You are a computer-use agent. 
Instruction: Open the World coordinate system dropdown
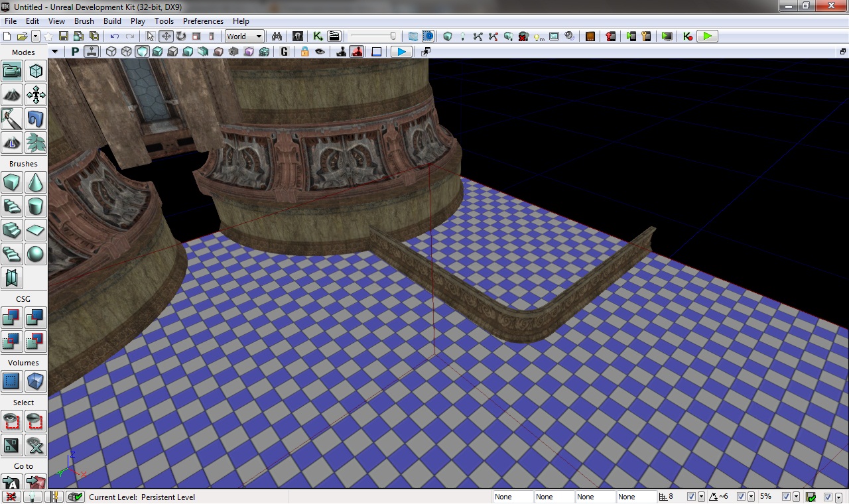click(244, 36)
